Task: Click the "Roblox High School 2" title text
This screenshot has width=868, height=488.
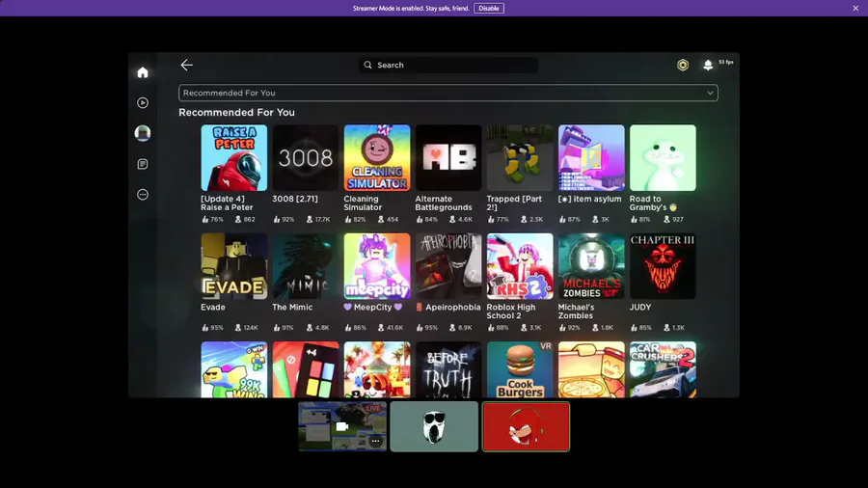Action: pos(511,312)
